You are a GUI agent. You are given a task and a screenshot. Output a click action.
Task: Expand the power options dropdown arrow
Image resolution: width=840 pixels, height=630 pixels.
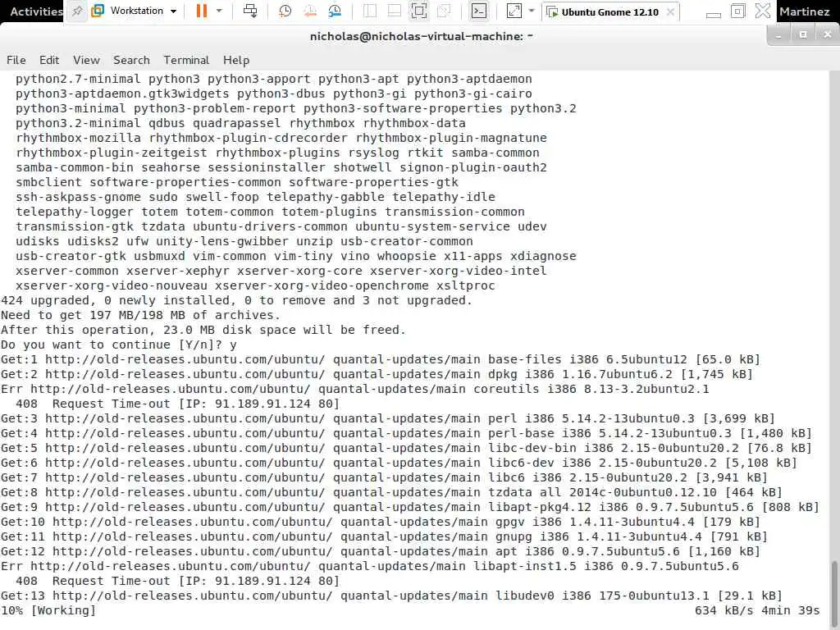pyautogui.click(x=219, y=11)
